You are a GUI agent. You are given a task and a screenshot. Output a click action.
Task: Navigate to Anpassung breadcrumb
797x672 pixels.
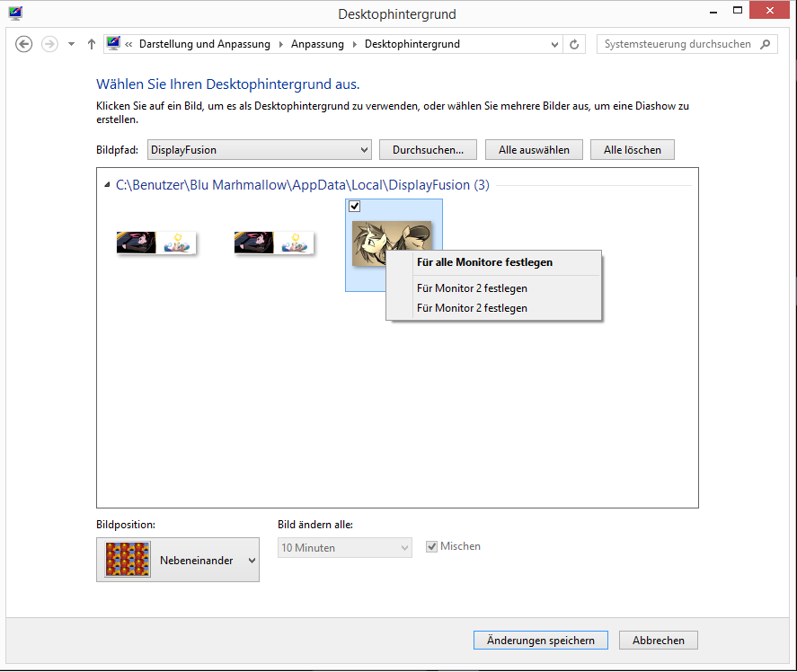pyautogui.click(x=317, y=44)
